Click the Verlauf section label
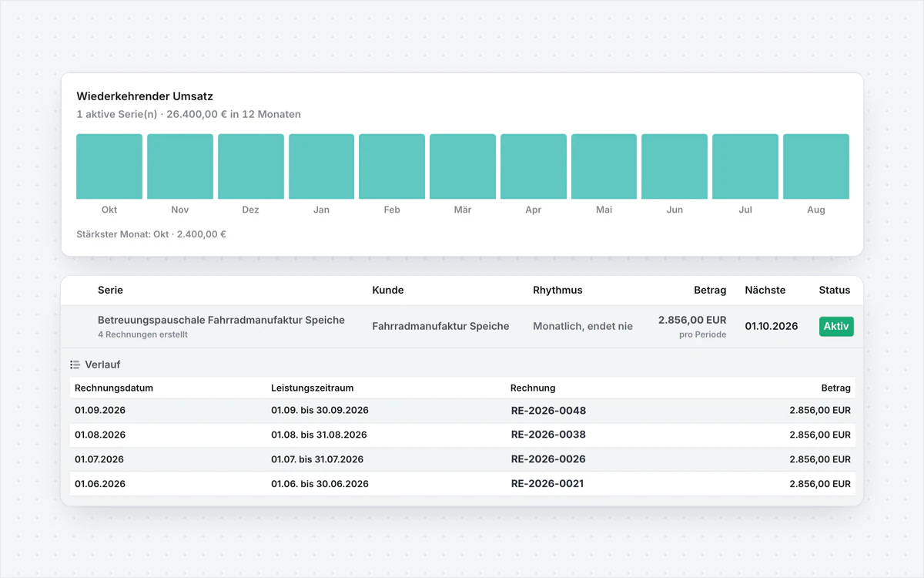Viewport: 924px width, 578px height. coord(102,365)
